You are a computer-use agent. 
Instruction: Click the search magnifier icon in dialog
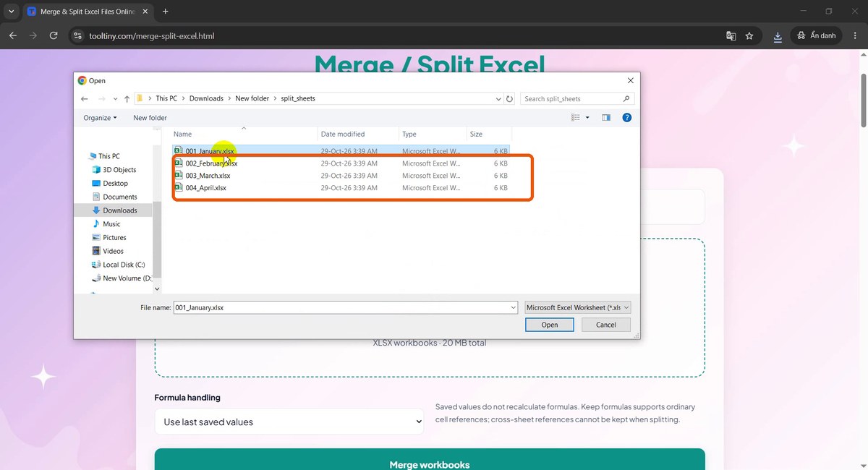pos(626,98)
